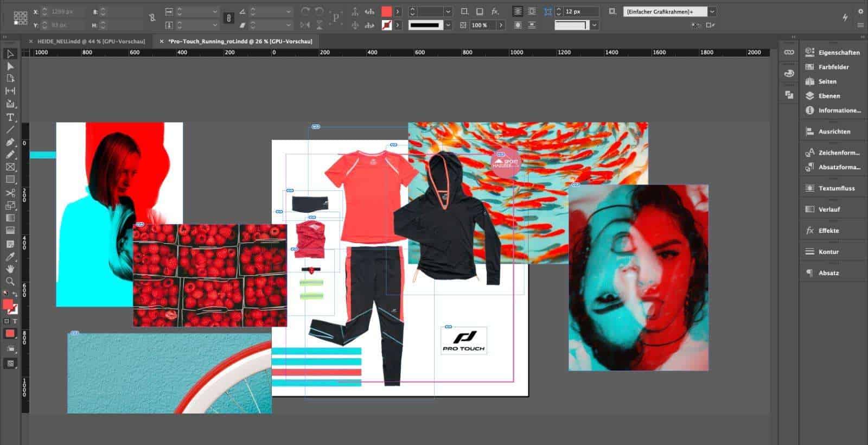Select the Gap tool

coord(10,91)
